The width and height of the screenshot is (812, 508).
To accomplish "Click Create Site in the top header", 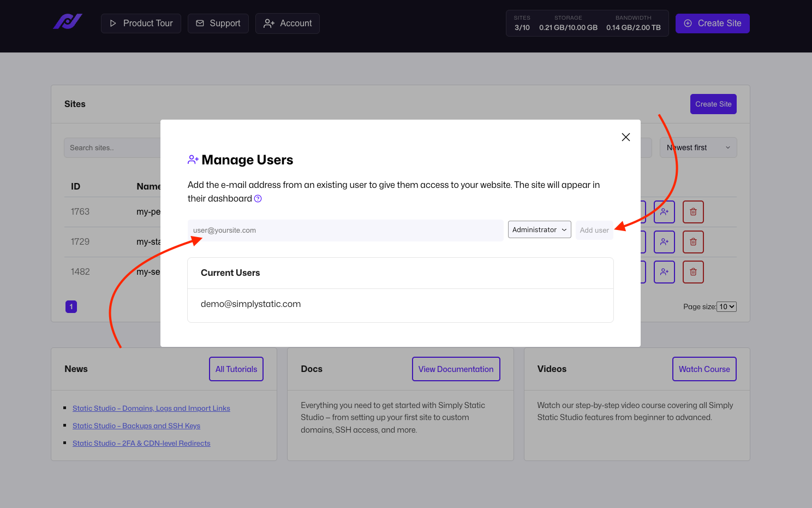I will 713,23.
